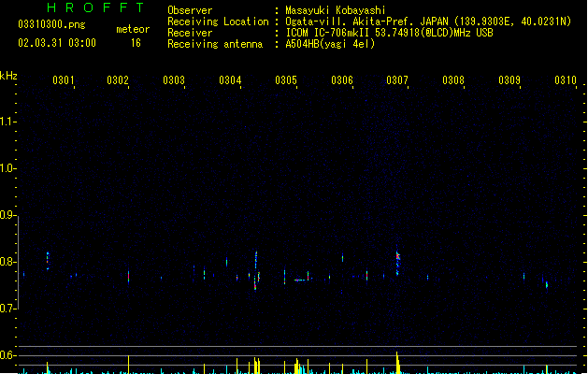Click the horizontal echo streak after 0305
The width and height of the screenshot is (588, 374).
[x=300, y=280]
